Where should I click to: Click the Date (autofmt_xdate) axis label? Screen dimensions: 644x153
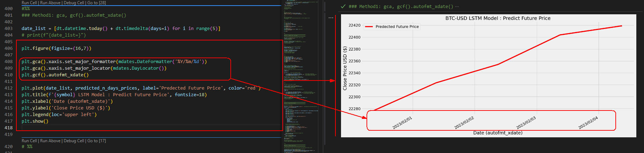pos(498,133)
